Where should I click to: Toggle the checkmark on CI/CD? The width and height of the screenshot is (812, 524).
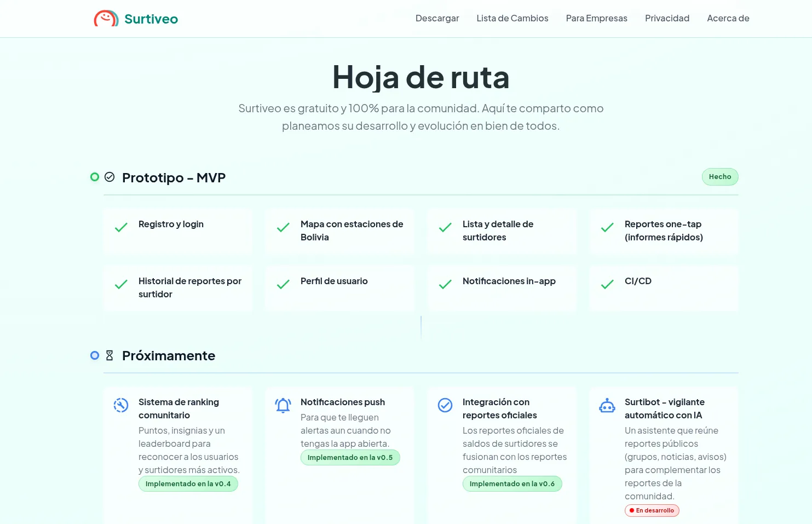tap(607, 285)
